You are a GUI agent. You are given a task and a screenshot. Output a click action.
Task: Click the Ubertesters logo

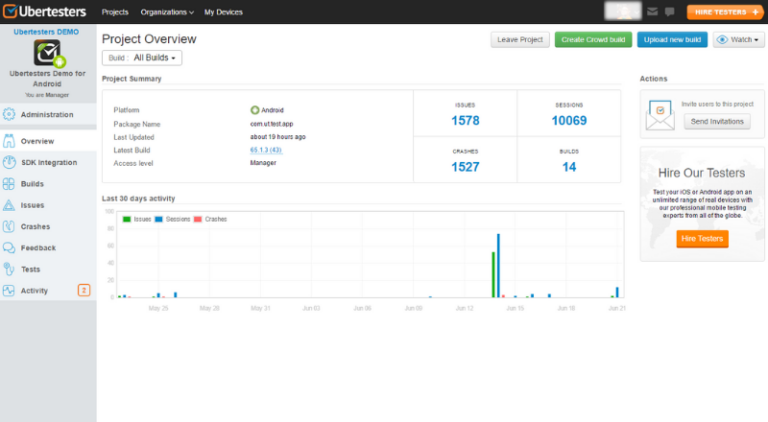click(46, 12)
